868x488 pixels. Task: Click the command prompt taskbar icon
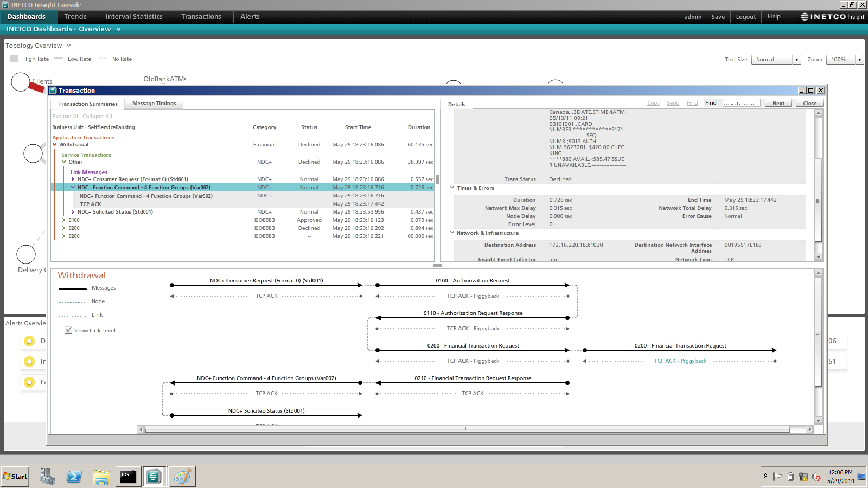pyautogui.click(x=128, y=477)
